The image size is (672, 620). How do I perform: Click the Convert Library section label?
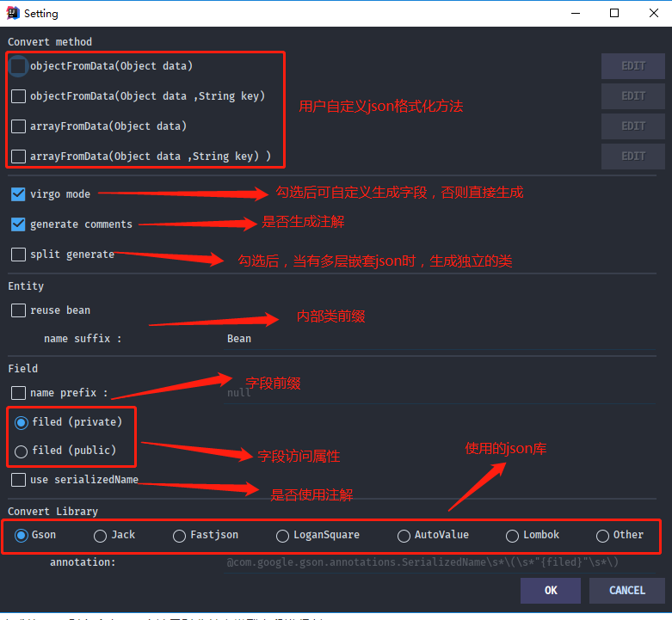52,512
